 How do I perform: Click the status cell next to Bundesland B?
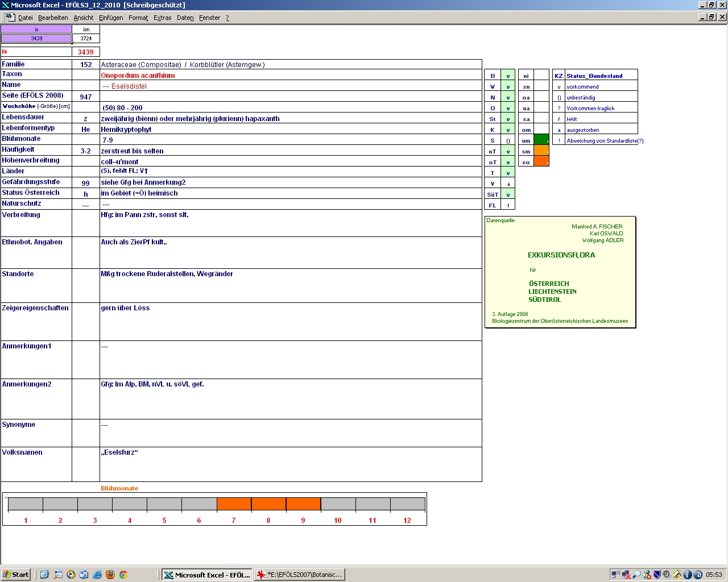click(508, 76)
